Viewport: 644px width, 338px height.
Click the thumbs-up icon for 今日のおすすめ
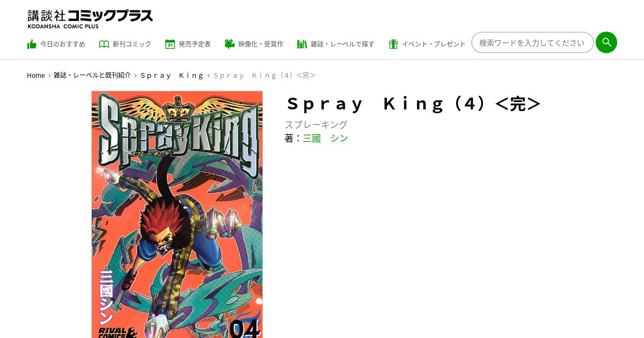pos(32,44)
